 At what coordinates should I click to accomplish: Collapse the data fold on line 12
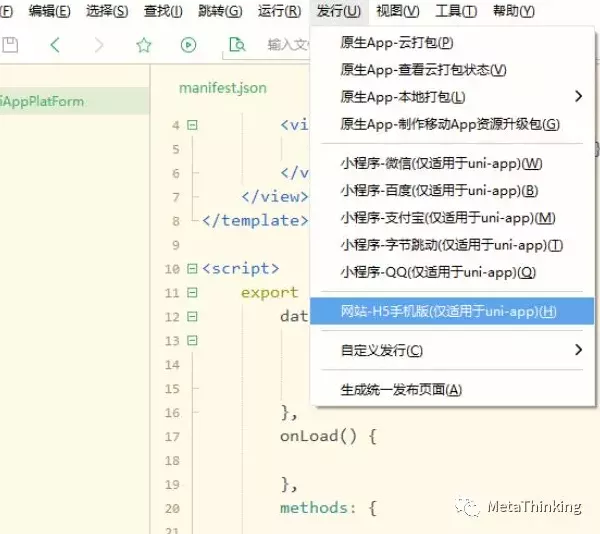[x=192, y=317]
